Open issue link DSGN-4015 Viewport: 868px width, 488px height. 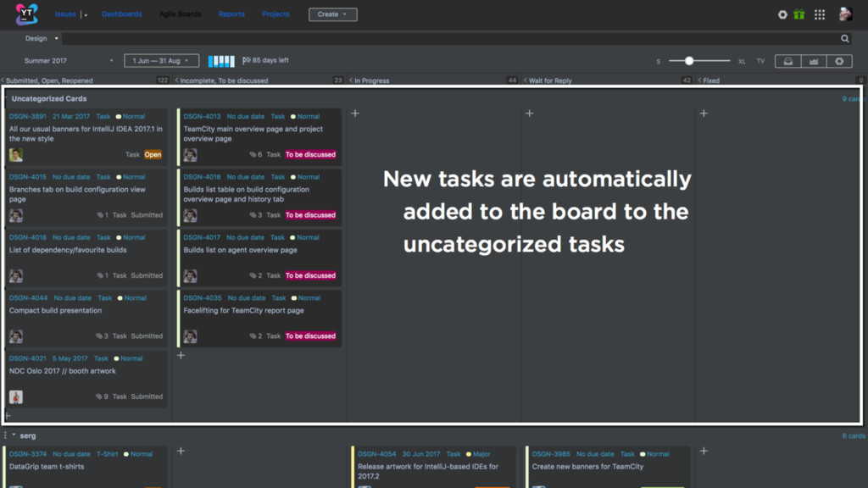[28, 177]
